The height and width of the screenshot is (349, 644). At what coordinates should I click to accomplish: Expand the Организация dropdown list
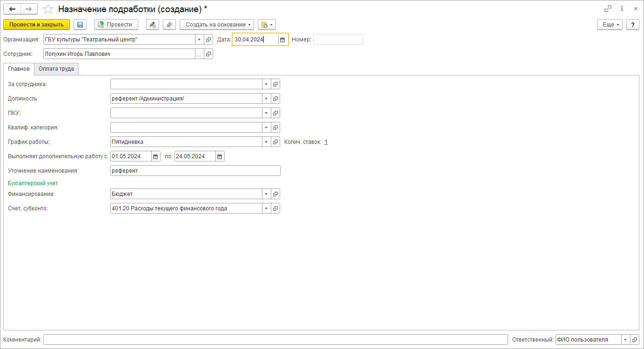(200, 40)
